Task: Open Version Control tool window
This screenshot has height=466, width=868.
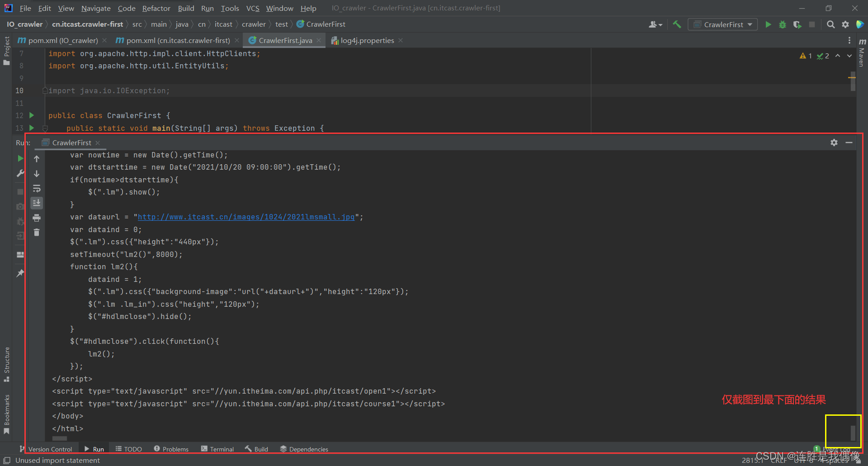Action: [x=46, y=449]
